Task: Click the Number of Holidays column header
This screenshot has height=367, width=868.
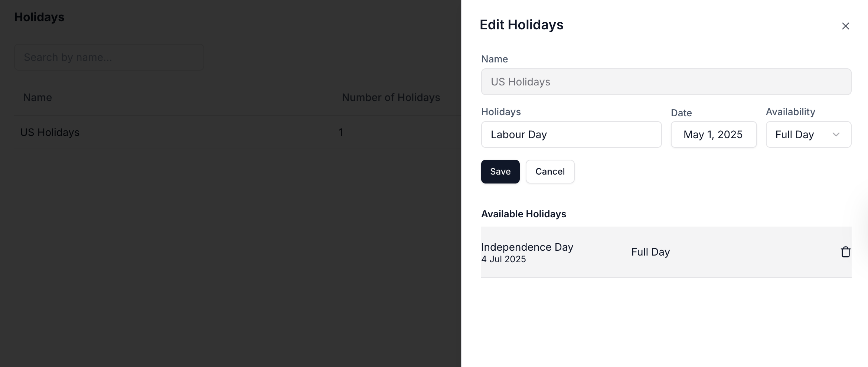Action: 391,97
